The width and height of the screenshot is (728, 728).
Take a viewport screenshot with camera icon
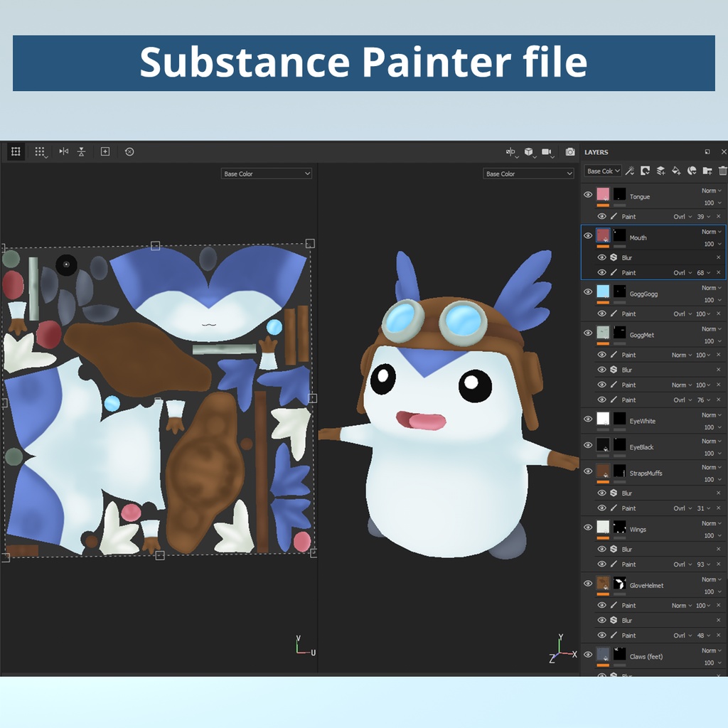tap(570, 152)
